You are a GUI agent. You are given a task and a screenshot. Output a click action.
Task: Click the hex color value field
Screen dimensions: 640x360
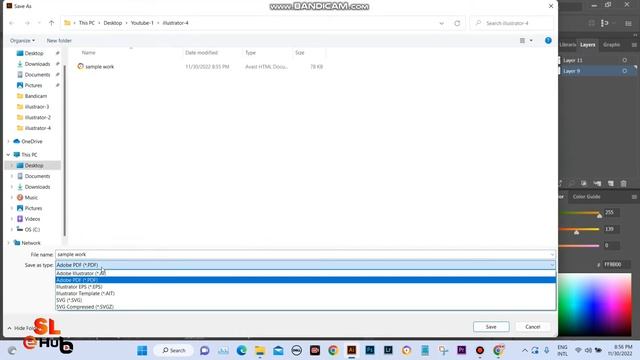coord(616,264)
